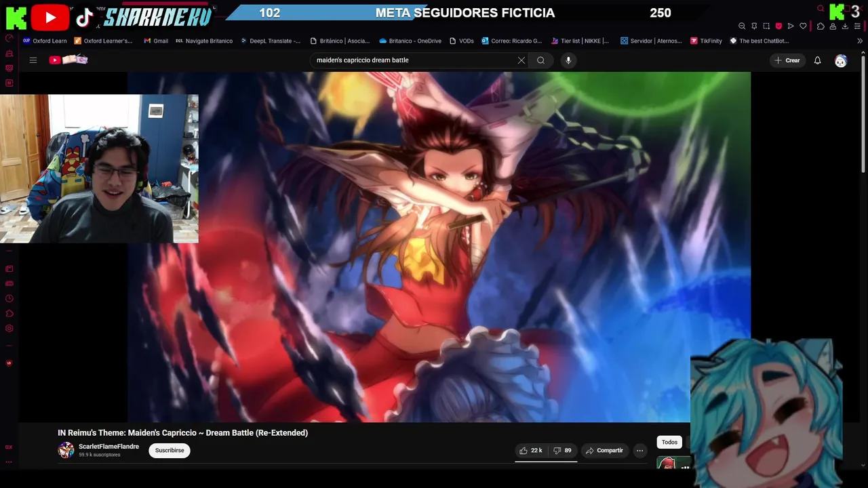Like the video with 22 k likes
868x488 pixels.
(x=531, y=451)
